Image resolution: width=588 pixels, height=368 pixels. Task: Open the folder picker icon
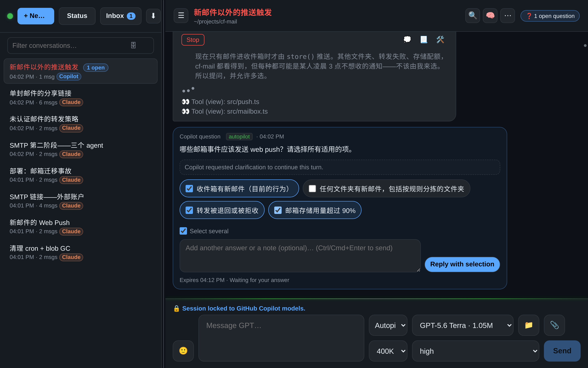(529, 325)
